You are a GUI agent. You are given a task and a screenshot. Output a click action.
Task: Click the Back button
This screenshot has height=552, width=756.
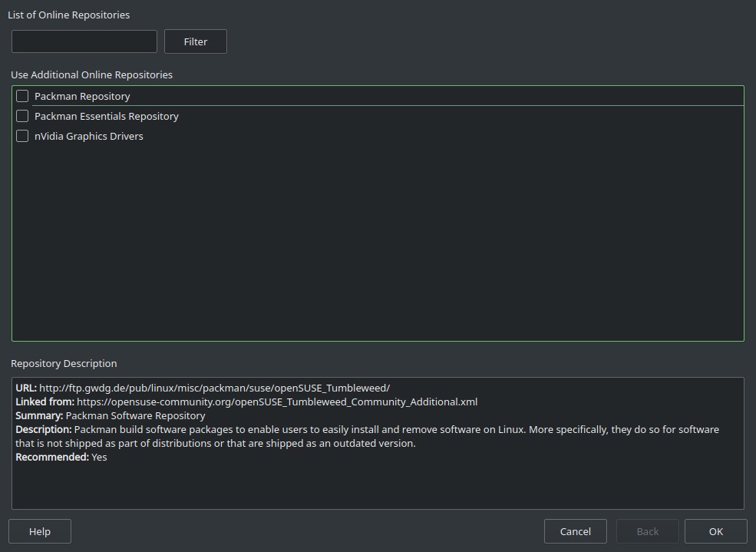click(647, 531)
